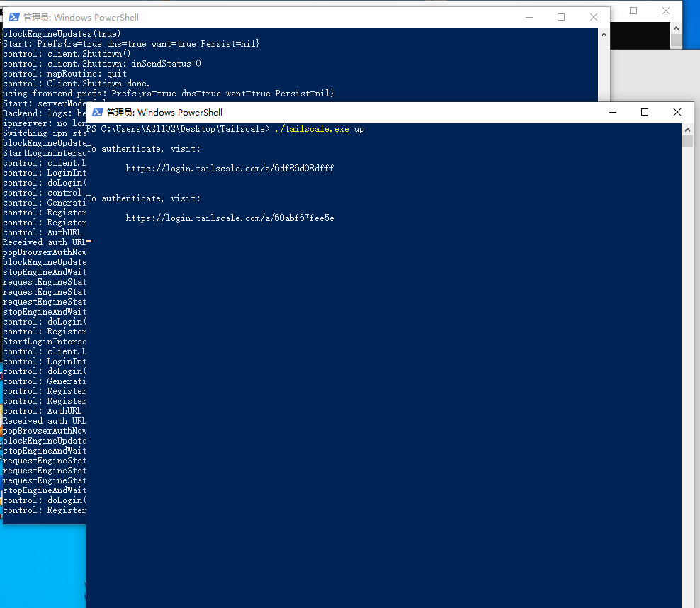Click the 'control: Client.Shutdown done.' log line

click(x=76, y=84)
